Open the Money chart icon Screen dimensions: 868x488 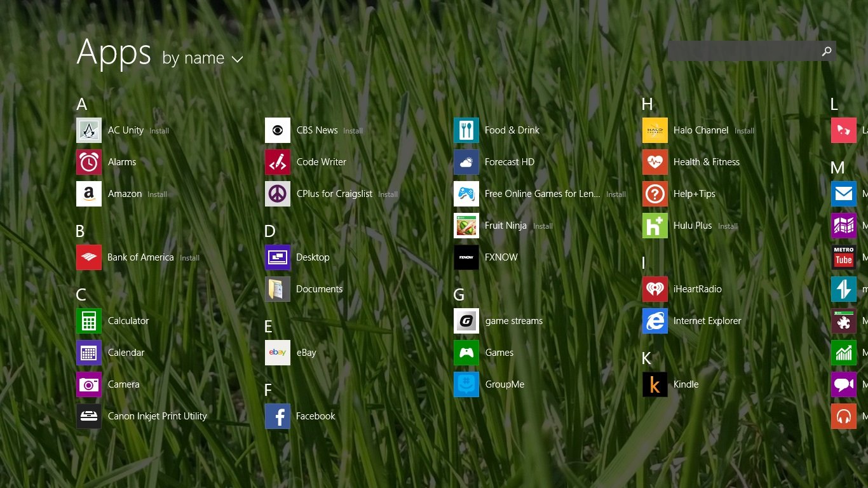coord(844,353)
